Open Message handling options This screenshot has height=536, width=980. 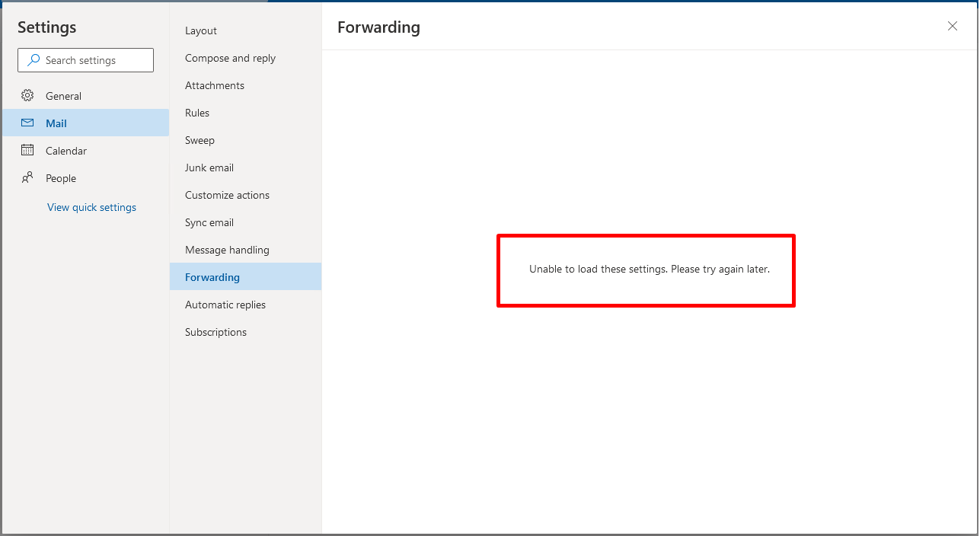(227, 250)
